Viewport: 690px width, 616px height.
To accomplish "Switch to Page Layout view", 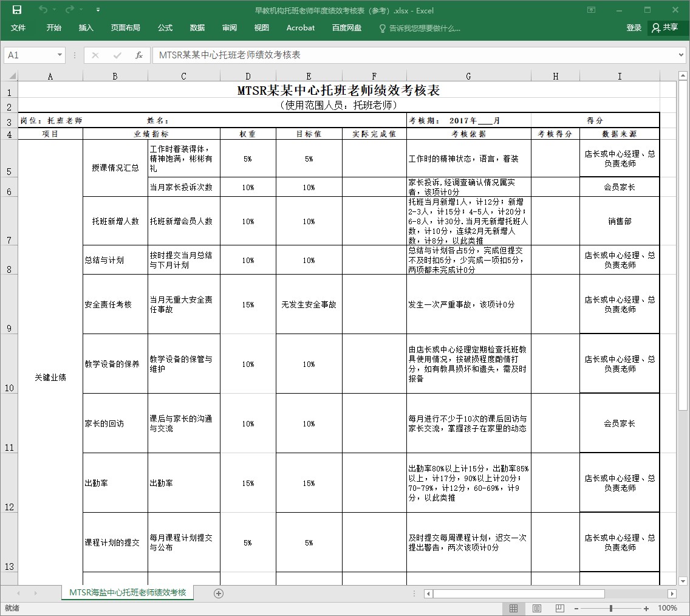I will coord(536,608).
